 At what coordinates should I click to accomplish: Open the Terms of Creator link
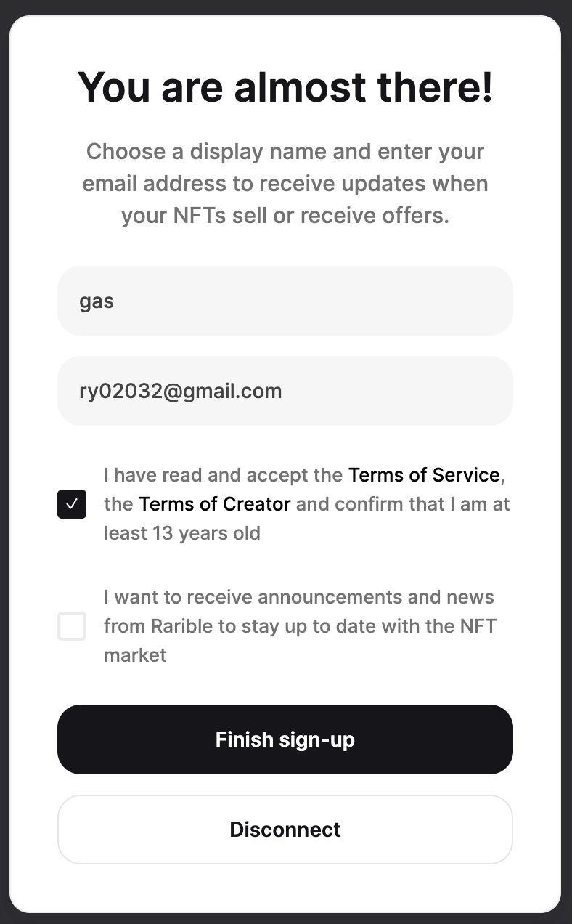(x=215, y=504)
